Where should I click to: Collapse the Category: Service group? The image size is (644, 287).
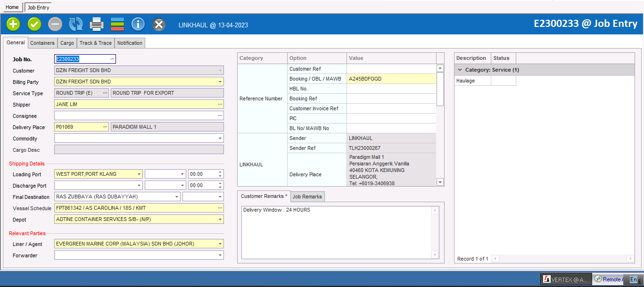coord(460,70)
